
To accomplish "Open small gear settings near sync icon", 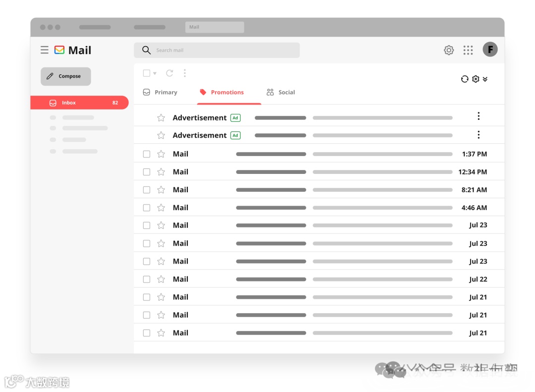I will point(475,79).
